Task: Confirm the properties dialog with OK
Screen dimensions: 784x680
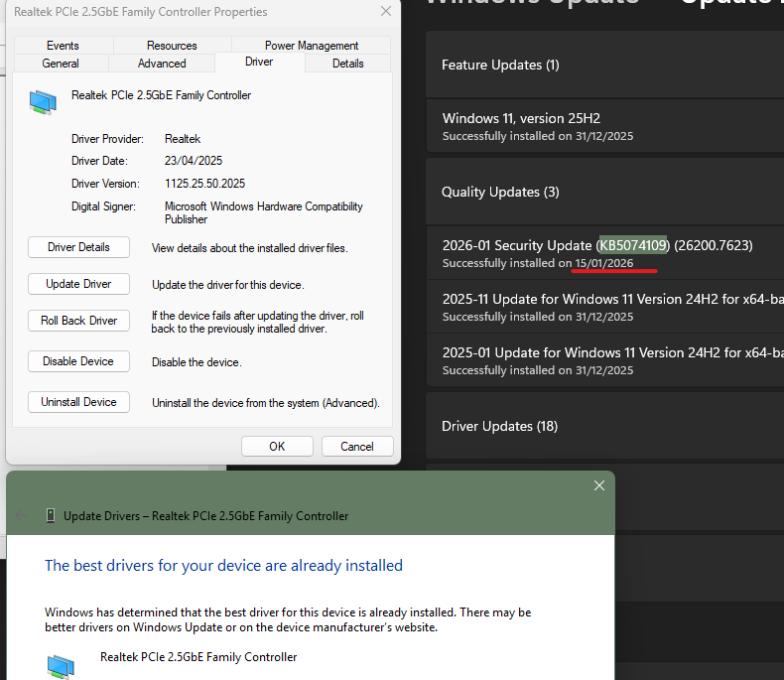Action: pos(277,446)
